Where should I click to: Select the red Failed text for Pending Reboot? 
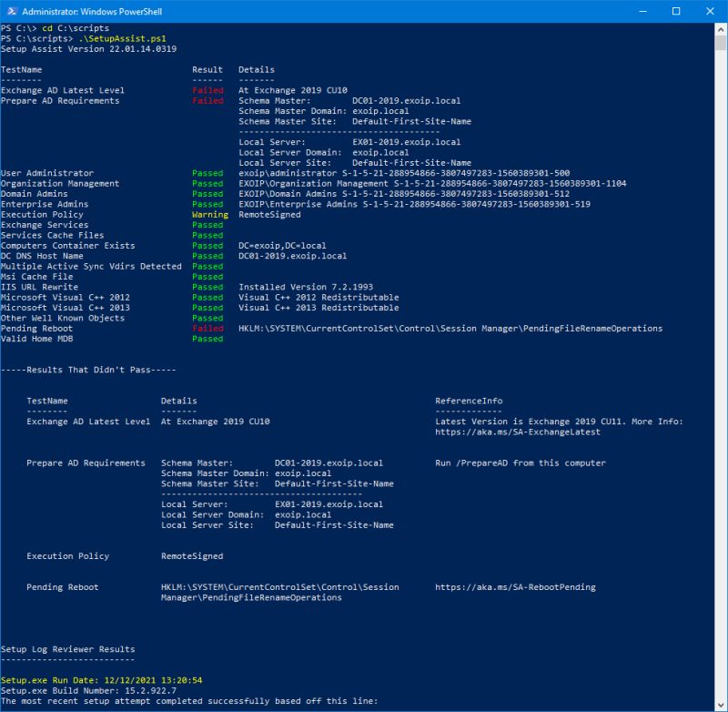point(207,329)
